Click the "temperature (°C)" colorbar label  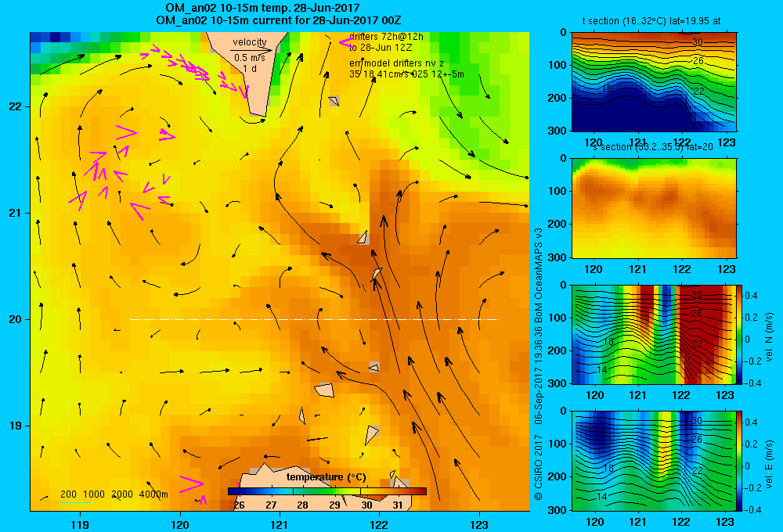coord(326,477)
